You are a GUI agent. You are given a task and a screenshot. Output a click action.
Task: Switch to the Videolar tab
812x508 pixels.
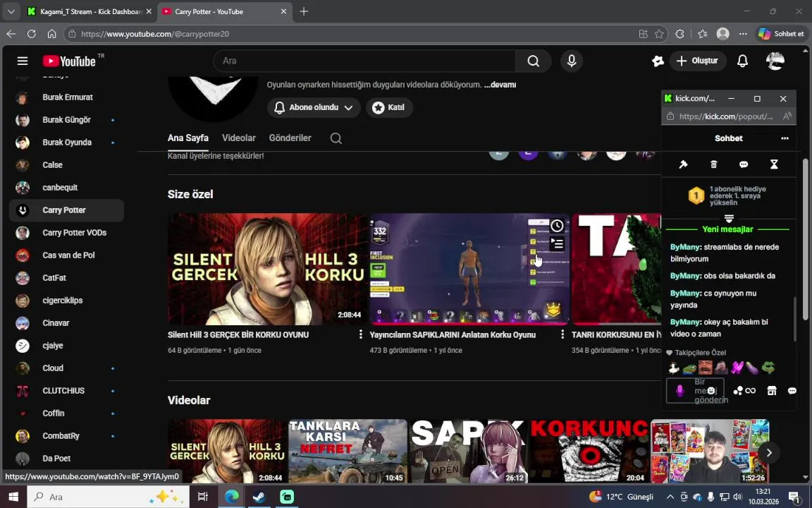pos(239,138)
